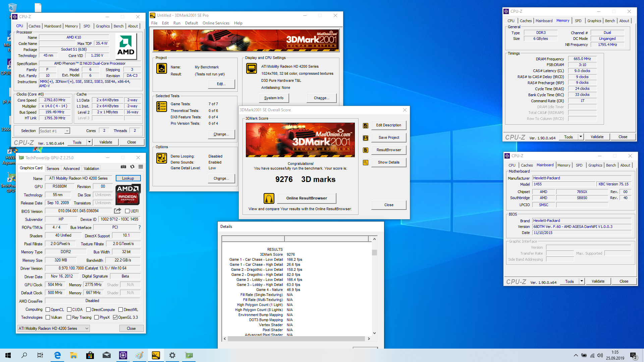The width and height of the screenshot is (644, 362).
Task: Click the Edit Description icon in score window
Action: click(x=366, y=125)
